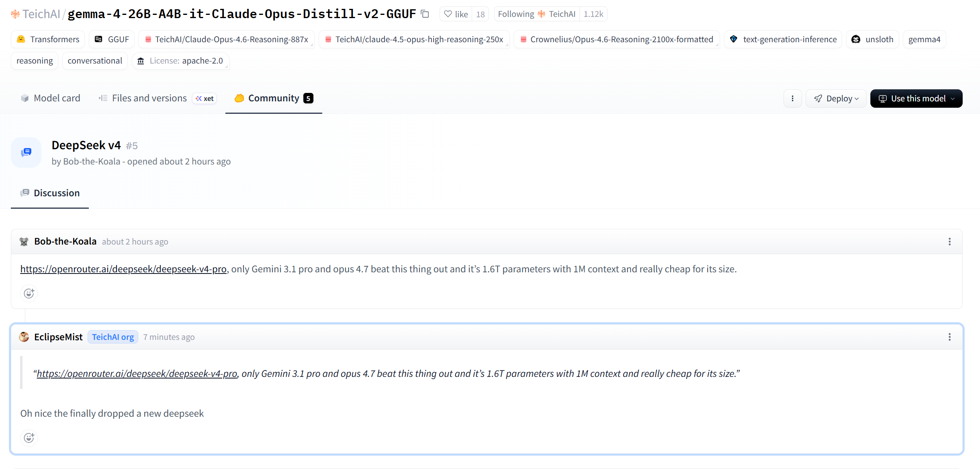Open the Community tab
980x469 pixels.
coord(274,98)
